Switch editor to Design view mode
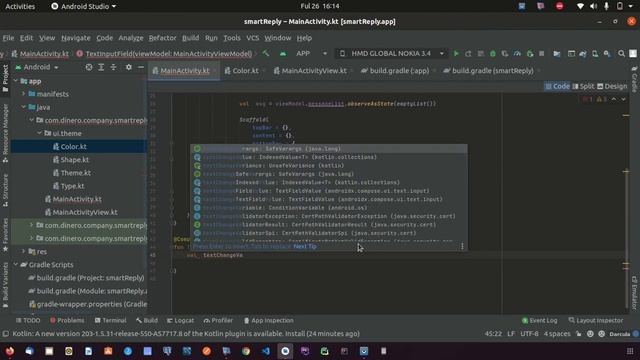The height and width of the screenshot is (360, 640). [612, 86]
